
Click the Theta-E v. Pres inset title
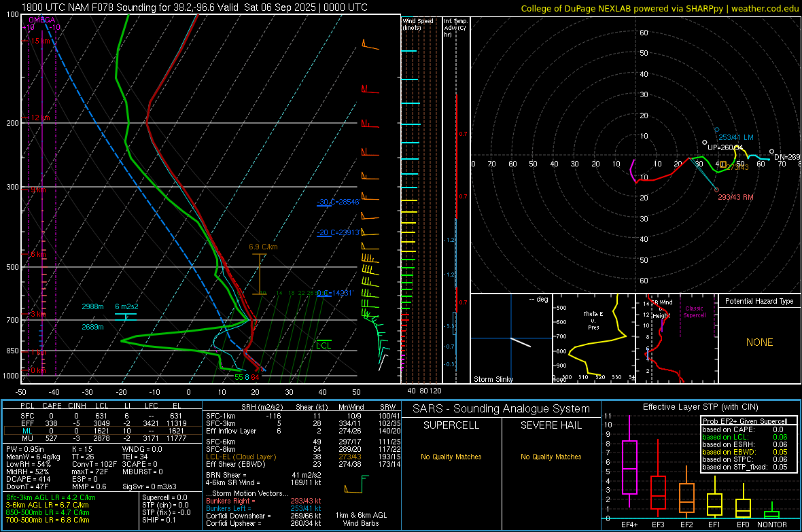click(593, 320)
